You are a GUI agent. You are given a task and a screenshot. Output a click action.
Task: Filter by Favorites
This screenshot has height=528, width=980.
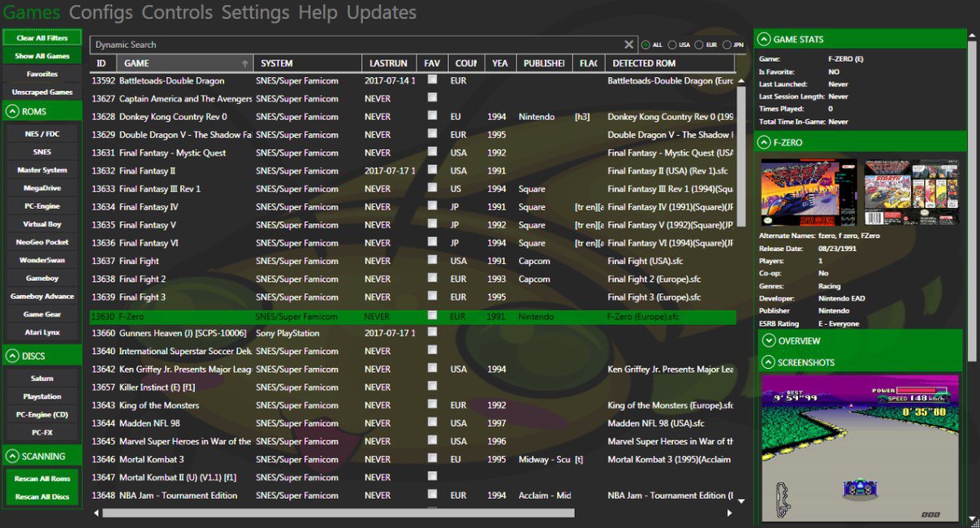point(42,74)
